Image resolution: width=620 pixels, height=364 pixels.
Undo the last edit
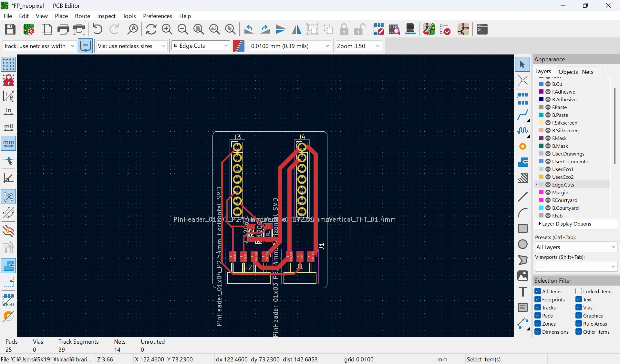(x=98, y=29)
